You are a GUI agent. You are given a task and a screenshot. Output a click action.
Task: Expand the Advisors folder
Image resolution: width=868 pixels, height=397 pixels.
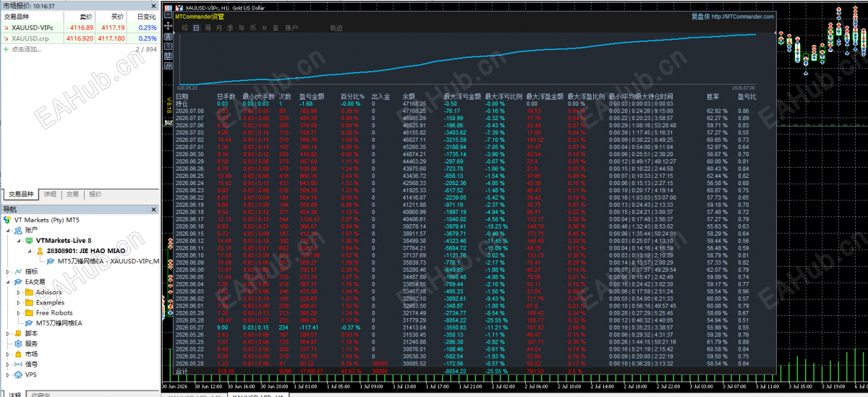pyautogui.click(x=18, y=292)
